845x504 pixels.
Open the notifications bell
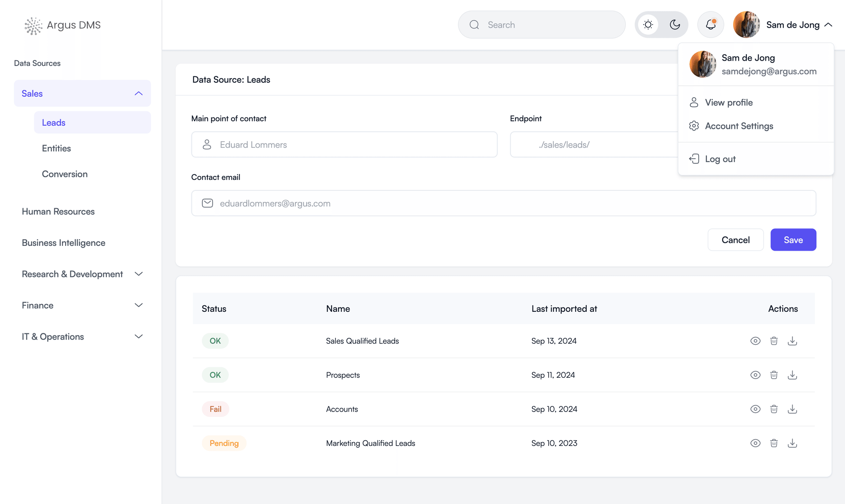[x=710, y=24]
